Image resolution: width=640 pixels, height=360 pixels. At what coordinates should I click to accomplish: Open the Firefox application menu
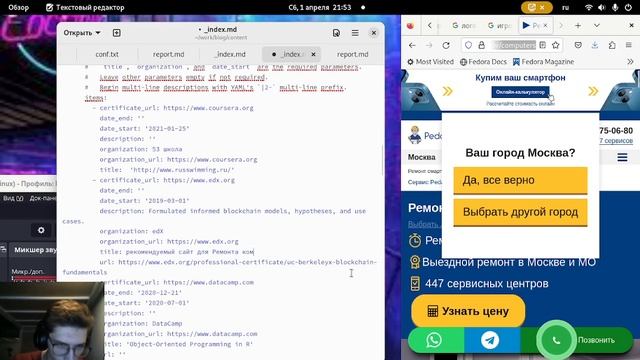point(629,45)
